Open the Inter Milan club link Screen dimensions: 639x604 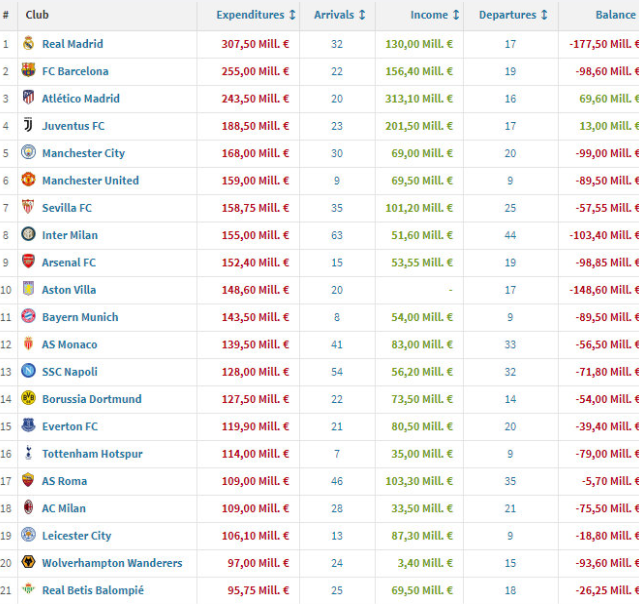point(70,235)
